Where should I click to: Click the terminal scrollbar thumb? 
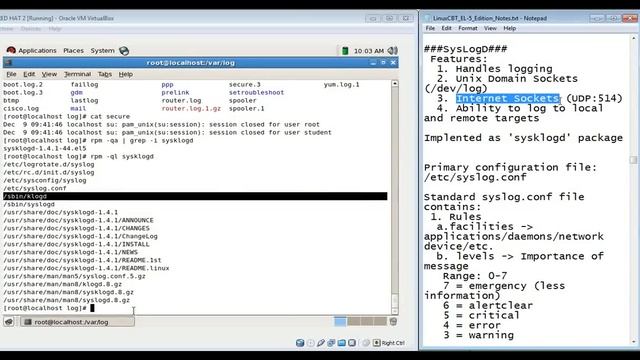[x=395, y=300]
